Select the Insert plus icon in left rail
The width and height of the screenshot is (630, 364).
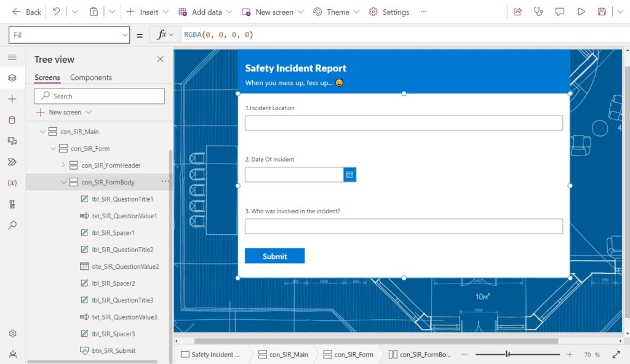[x=11, y=99]
